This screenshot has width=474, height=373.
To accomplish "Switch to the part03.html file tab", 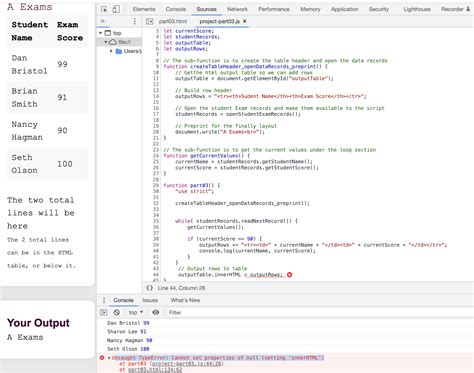I will pos(173,21).
